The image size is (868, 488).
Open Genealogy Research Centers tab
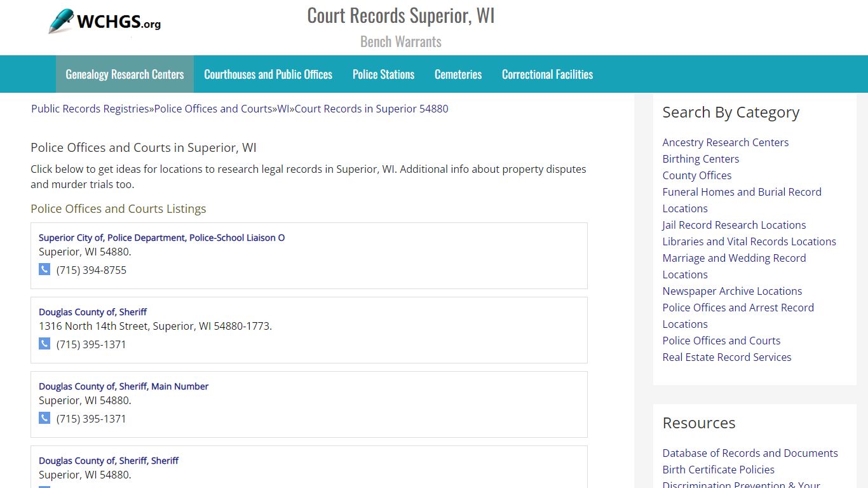pos(125,74)
